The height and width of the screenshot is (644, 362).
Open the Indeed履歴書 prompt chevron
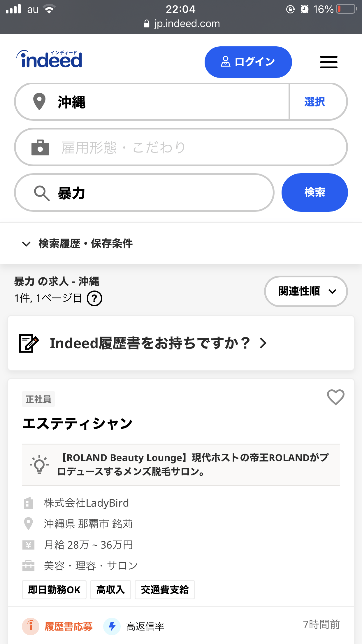pos(263,343)
